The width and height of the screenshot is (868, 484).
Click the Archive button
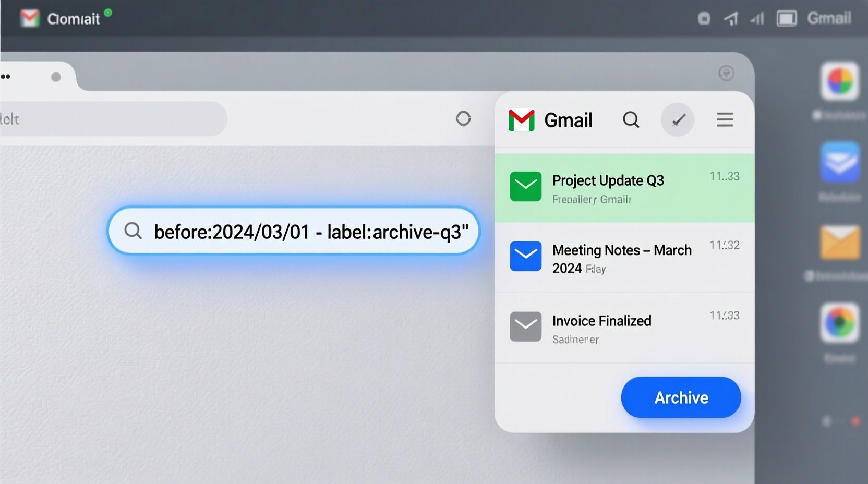point(681,397)
